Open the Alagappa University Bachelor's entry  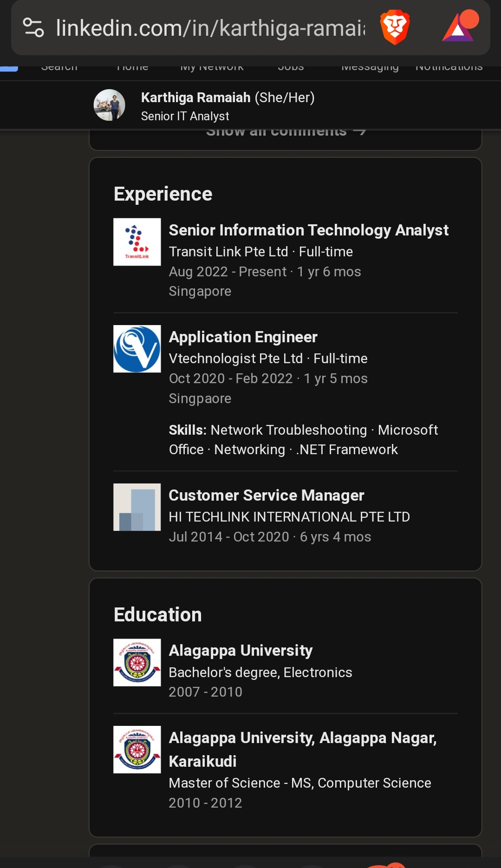241,651
